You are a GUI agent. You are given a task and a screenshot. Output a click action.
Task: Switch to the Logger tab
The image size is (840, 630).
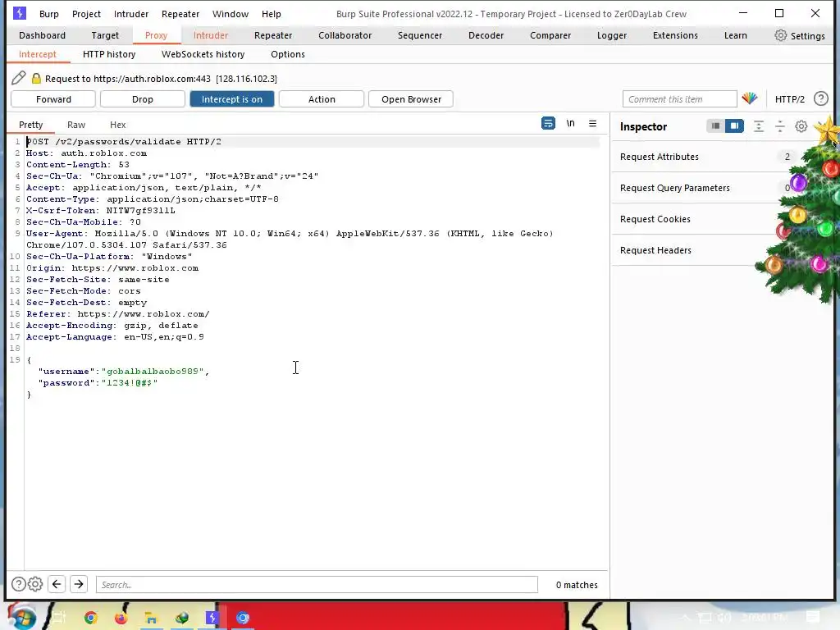(612, 35)
